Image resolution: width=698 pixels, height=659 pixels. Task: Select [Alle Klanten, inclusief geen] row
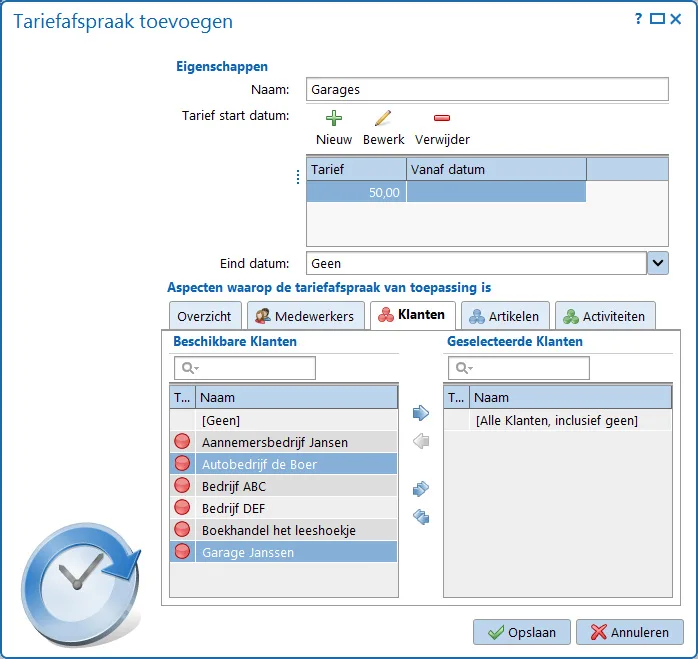point(557,420)
